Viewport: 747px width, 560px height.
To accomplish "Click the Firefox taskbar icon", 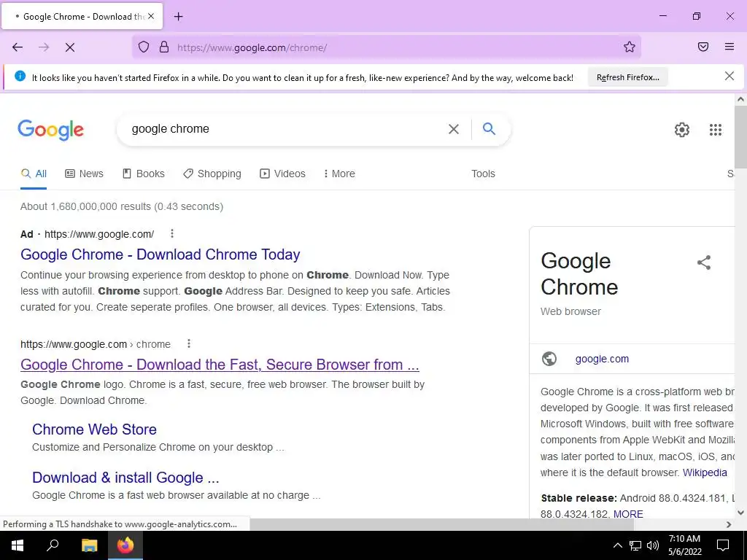I will pos(125,545).
